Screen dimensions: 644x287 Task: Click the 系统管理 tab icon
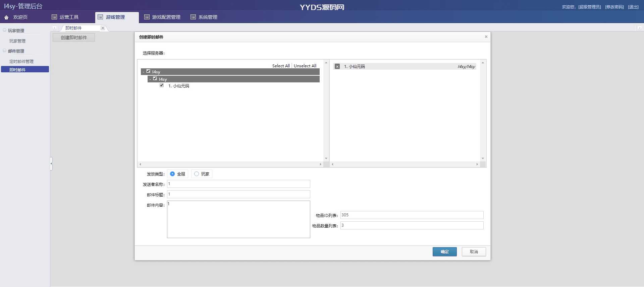(x=193, y=17)
